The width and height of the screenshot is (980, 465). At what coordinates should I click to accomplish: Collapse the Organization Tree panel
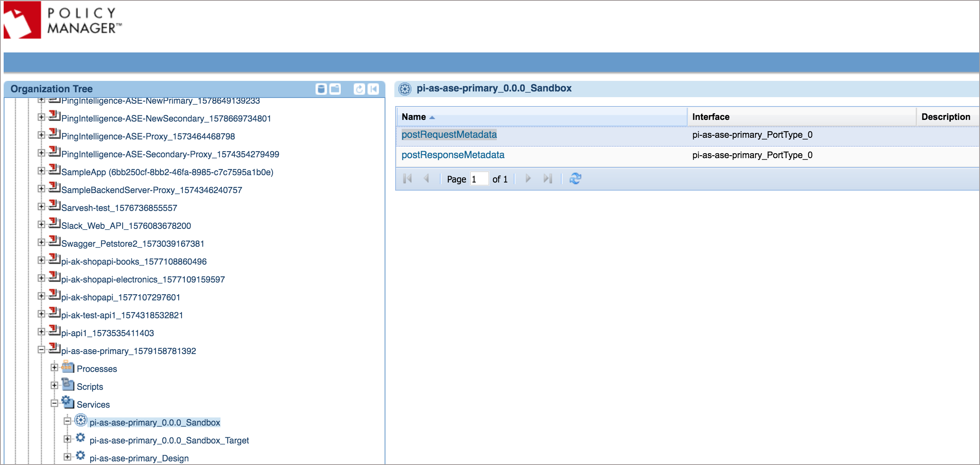[373, 89]
